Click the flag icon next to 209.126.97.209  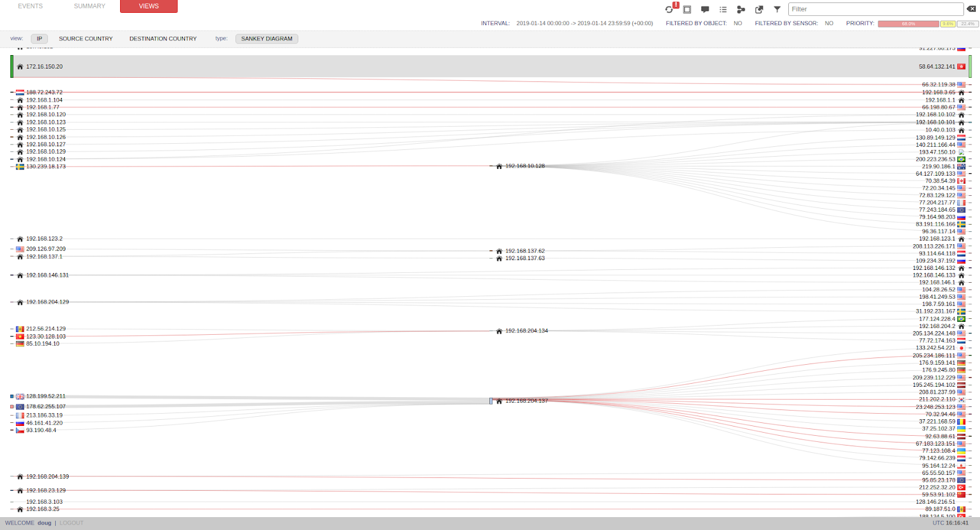[20, 249]
